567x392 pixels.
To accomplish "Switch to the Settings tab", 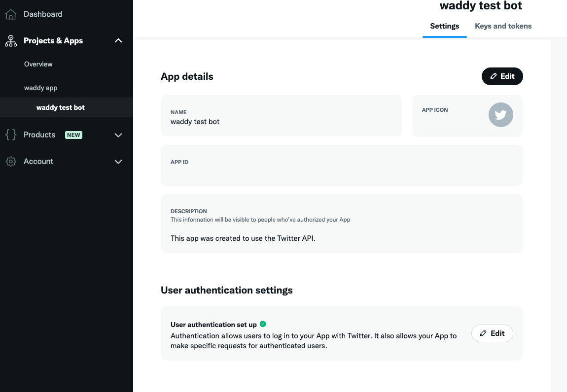I will (444, 26).
